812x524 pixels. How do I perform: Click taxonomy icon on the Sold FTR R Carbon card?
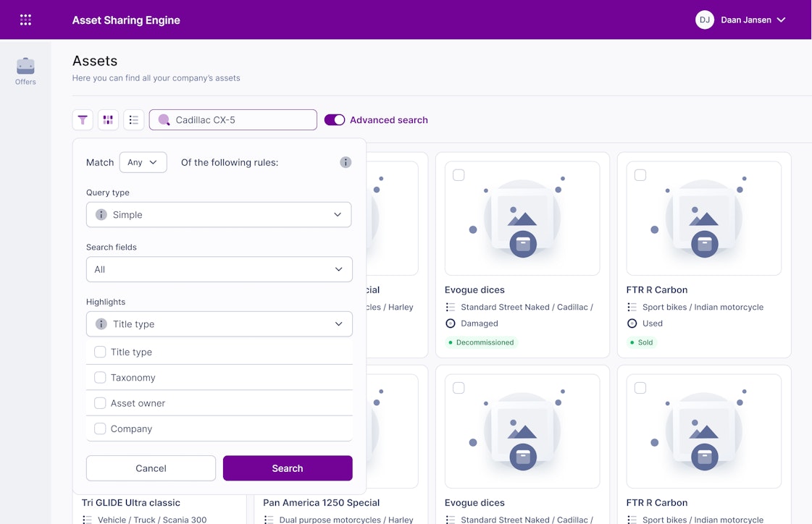click(632, 308)
